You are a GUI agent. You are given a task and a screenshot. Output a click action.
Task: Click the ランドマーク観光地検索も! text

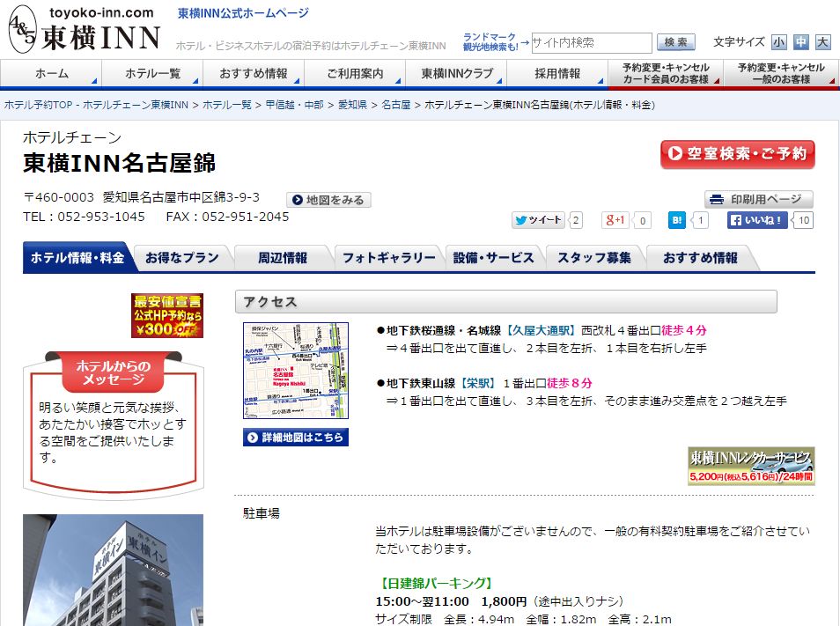click(x=490, y=41)
